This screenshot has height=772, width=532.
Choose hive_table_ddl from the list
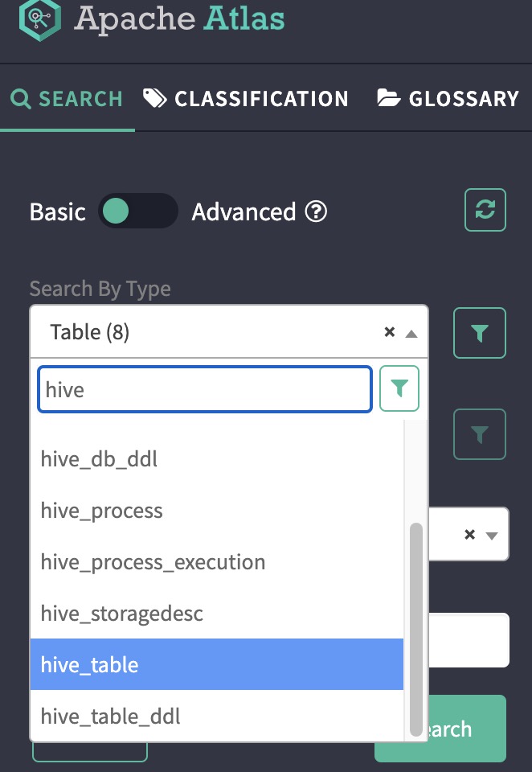click(216, 716)
